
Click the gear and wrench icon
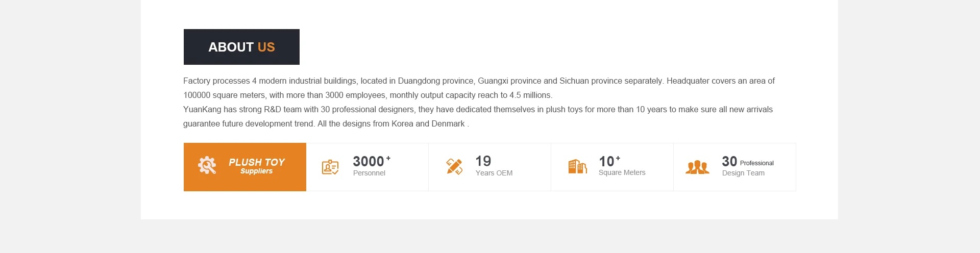tap(207, 165)
